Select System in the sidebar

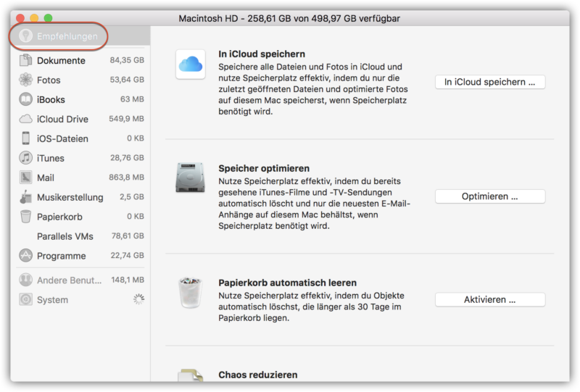[x=80, y=299]
